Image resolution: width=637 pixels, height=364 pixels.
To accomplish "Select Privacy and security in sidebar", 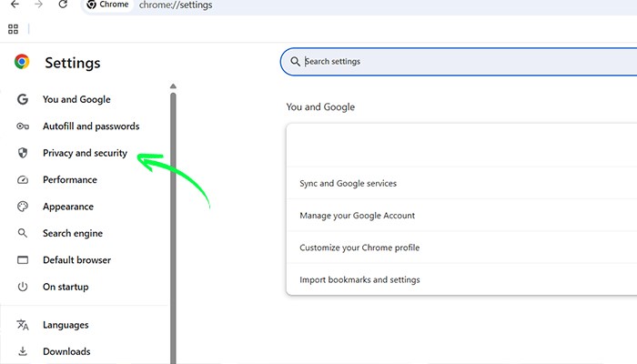I will tap(85, 153).
